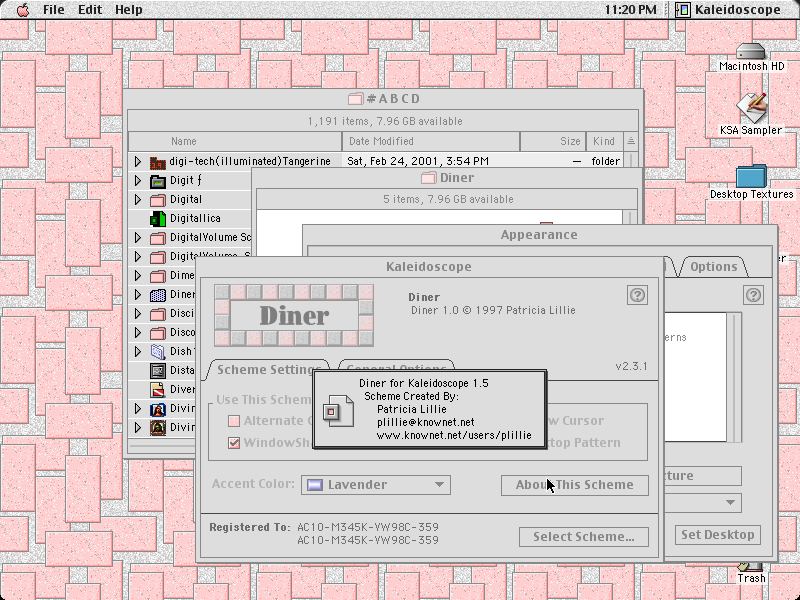Click the Diner window title bar
The height and width of the screenshot is (600, 800).
447,178
